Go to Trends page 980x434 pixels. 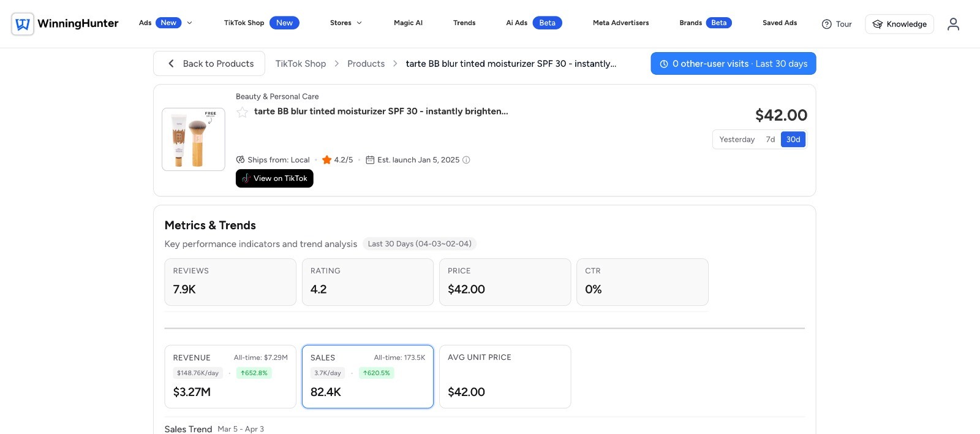tap(464, 23)
